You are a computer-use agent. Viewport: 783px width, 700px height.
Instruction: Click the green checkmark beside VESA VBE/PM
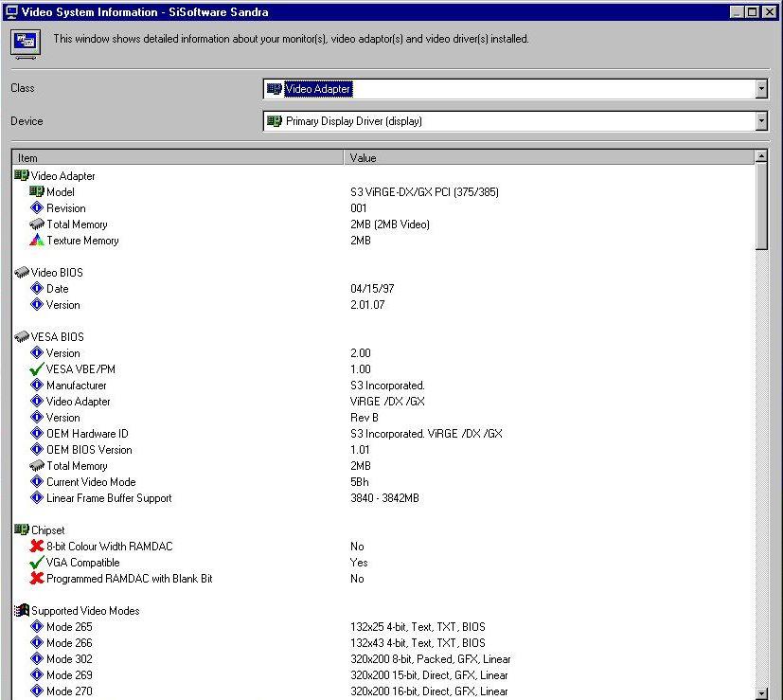37,368
